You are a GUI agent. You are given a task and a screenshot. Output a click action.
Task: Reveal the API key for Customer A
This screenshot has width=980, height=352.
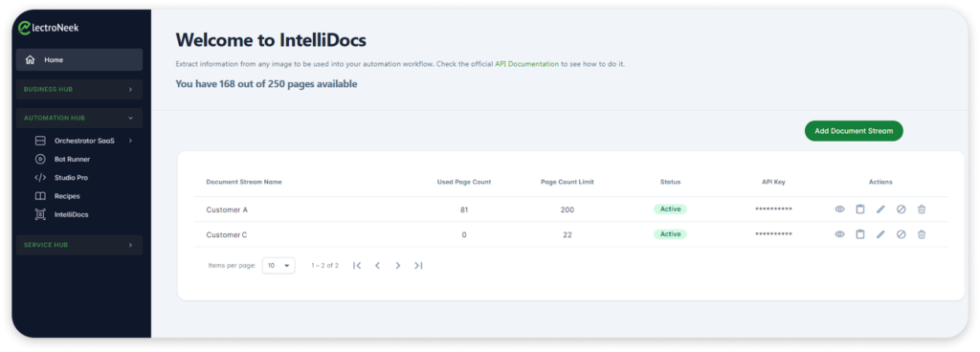(839, 209)
